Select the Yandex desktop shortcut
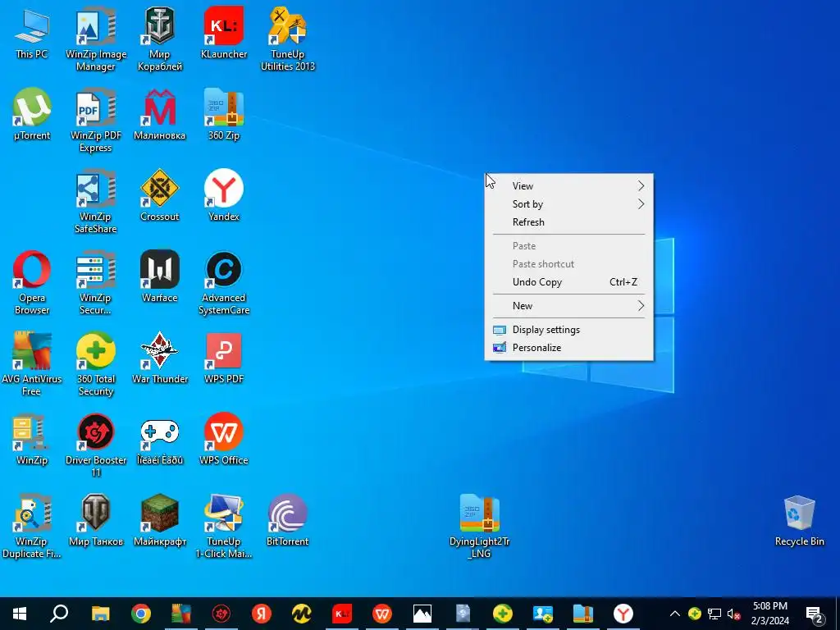Image resolution: width=840 pixels, height=630 pixels. pos(224,195)
